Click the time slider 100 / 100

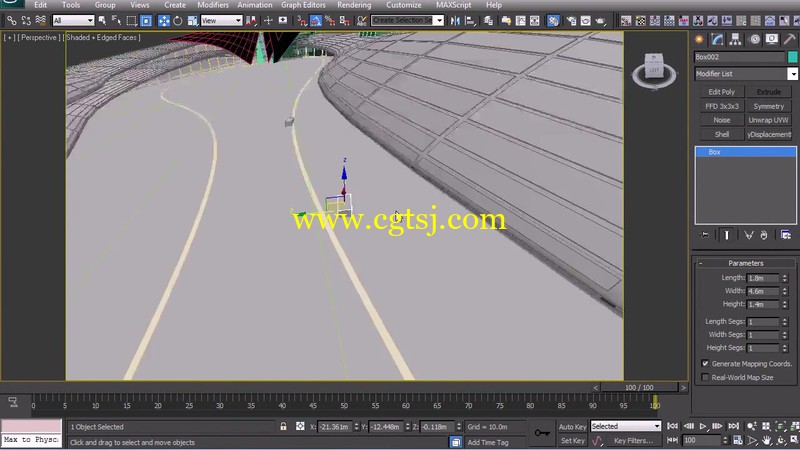tap(639, 387)
